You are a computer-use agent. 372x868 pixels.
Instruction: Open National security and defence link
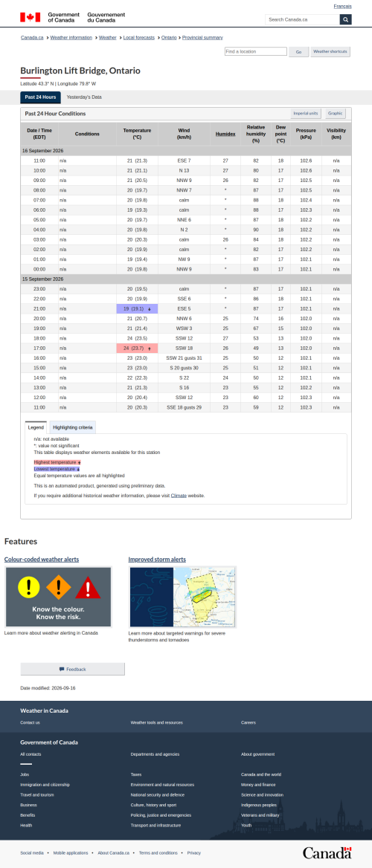[x=158, y=794]
